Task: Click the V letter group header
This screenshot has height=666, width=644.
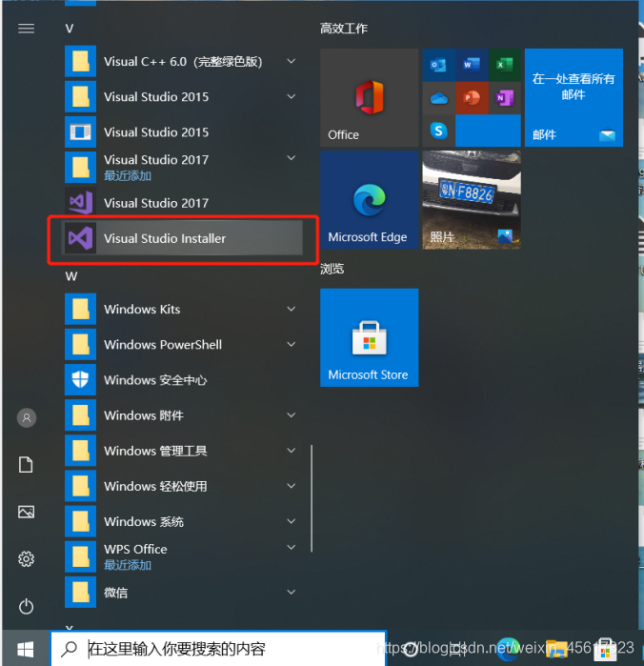Action: point(70,29)
